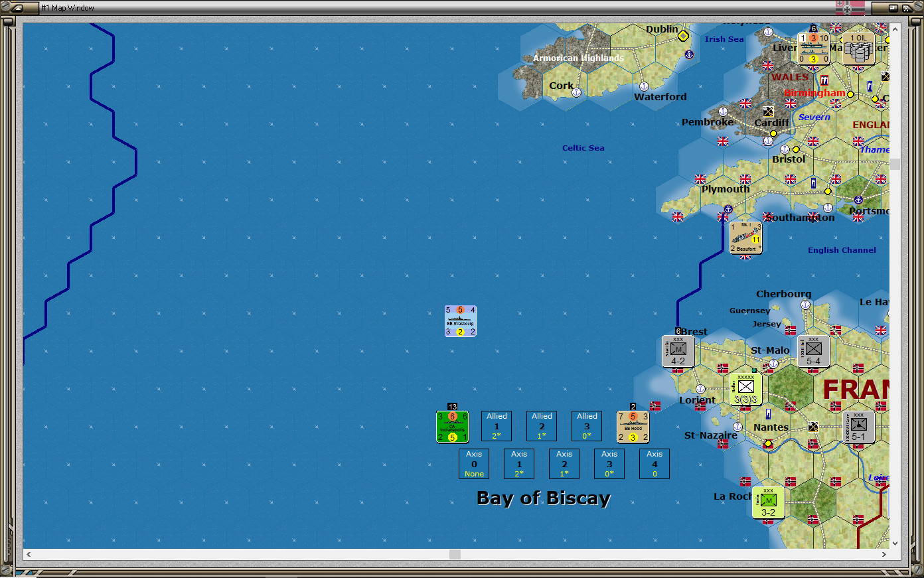This screenshot has height=578, width=924.
Task: Click the 1 OIL resource counter near Manchester
Action: [x=858, y=48]
